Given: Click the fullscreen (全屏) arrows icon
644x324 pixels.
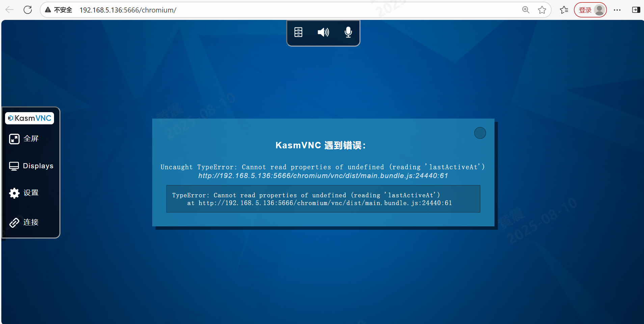Looking at the screenshot, I should point(14,139).
